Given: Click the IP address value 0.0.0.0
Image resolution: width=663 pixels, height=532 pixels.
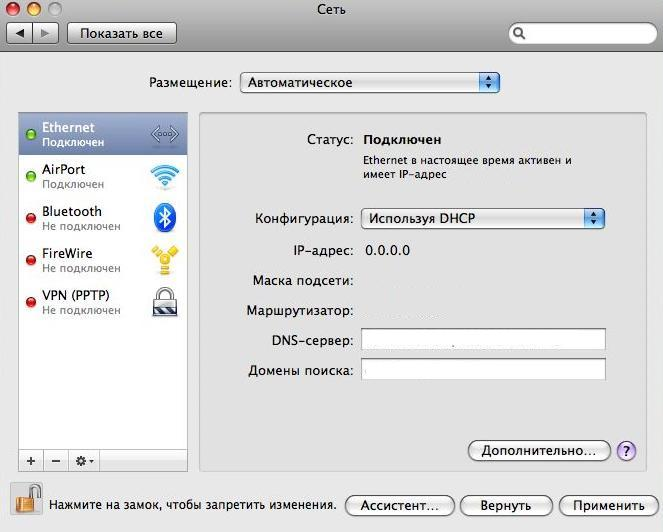Looking at the screenshot, I should (387, 250).
